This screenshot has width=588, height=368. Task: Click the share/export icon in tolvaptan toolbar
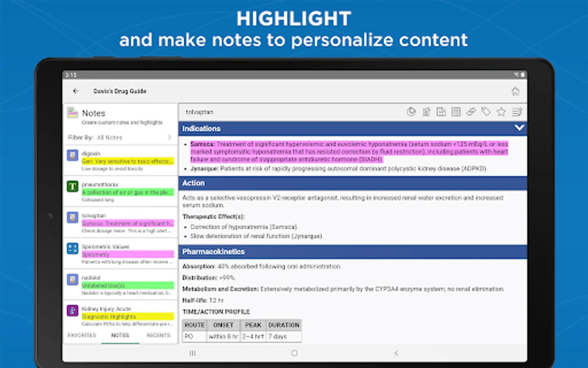click(x=426, y=112)
